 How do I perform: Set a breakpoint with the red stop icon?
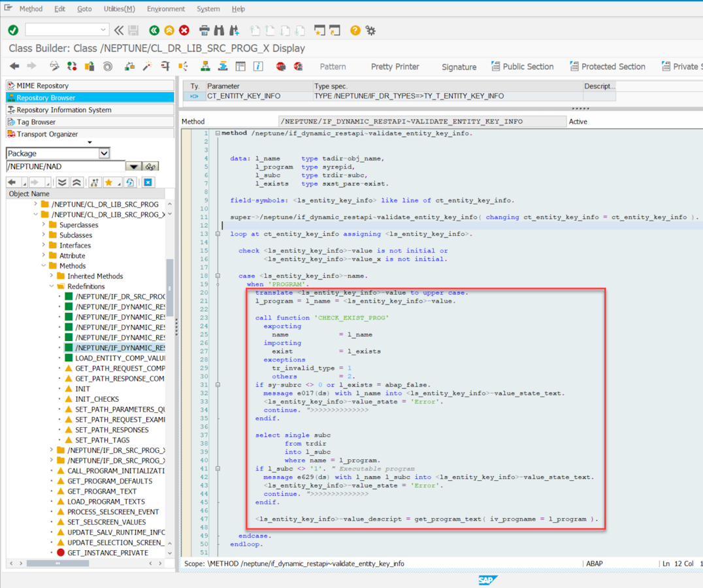tap(280, 66)
